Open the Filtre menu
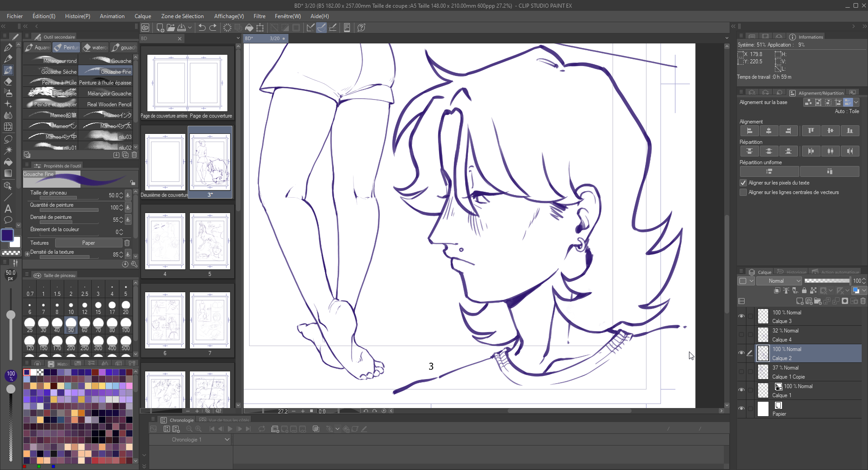This screenshot has height=470, width=868. (259, 16)
